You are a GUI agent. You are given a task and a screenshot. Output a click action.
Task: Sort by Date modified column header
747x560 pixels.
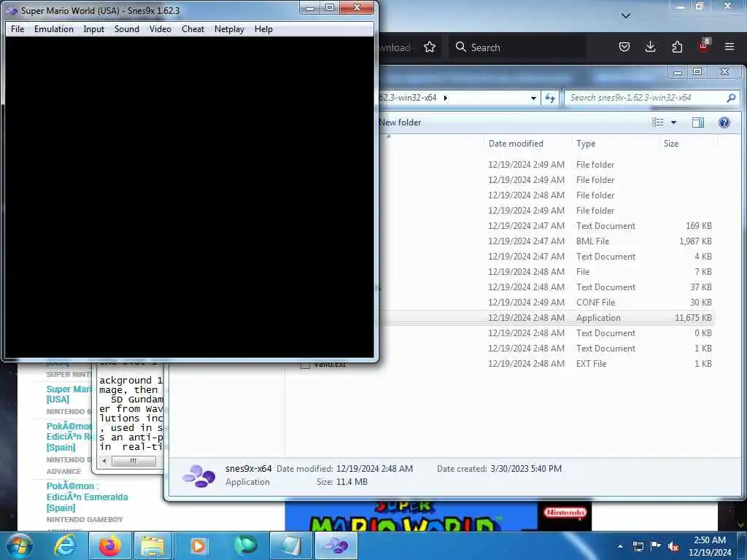[516, 144]
